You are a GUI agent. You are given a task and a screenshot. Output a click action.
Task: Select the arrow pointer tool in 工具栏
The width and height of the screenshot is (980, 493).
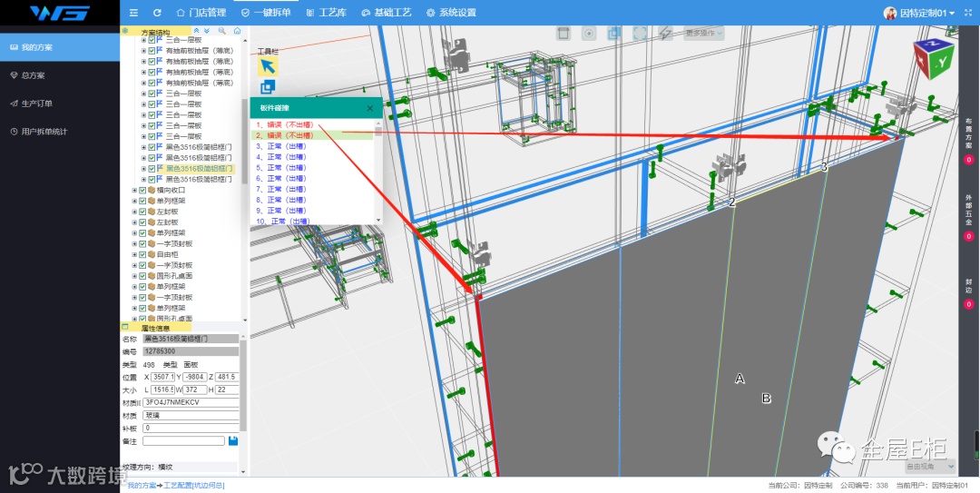pyautogui.click(x=268, y=65)
